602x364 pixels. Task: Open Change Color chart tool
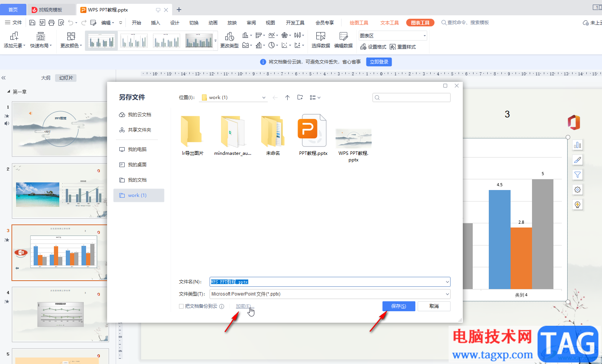(71, 40)
